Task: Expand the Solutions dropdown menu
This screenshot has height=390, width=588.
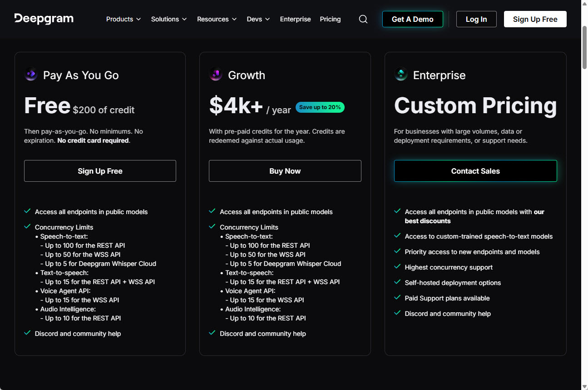Action: coord(169,19)
